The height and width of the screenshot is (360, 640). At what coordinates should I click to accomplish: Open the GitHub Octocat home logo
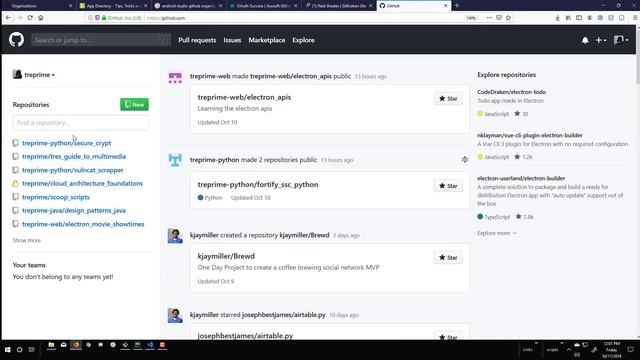click(16, 40)
